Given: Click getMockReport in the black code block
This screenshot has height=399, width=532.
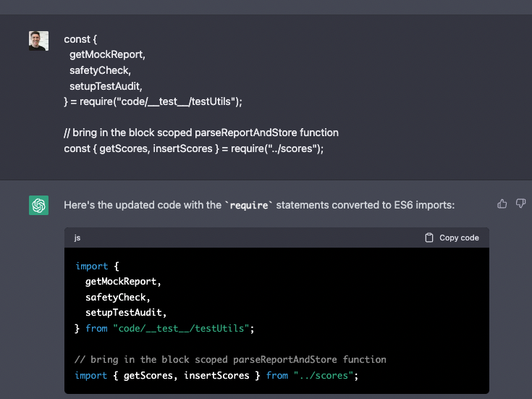Looking at the screenshot, I should [x=123, y=282].
